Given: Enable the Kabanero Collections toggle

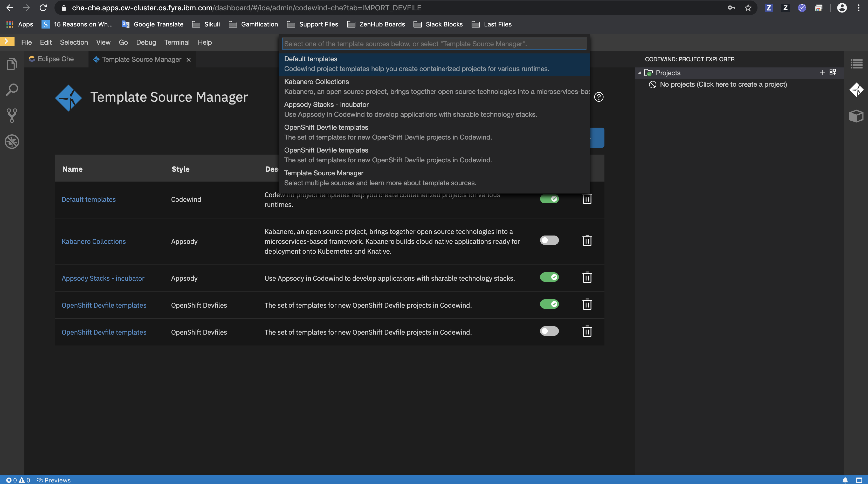Looking at the screenshot, I should (x=549, y=240).
